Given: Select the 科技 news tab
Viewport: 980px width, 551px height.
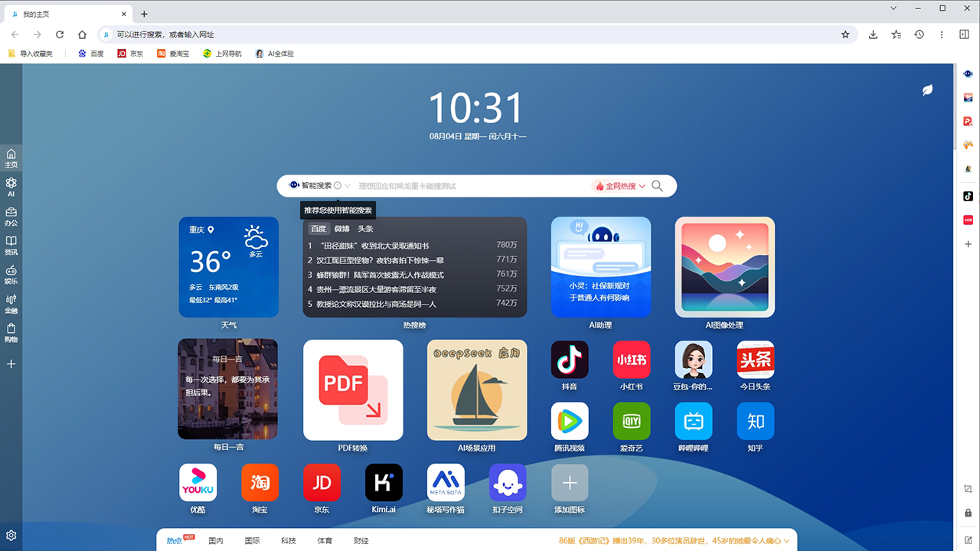Looking at the screenshot, I should [288, 541].
